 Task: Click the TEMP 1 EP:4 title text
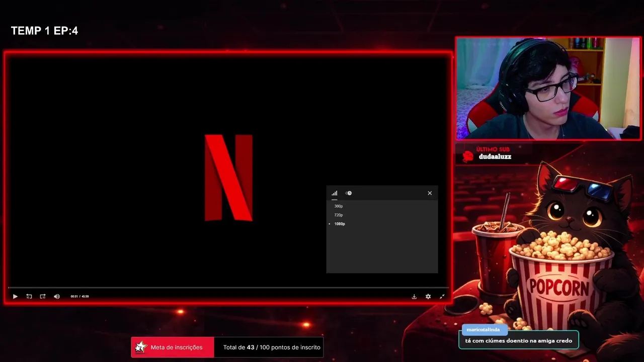click(x=44, y=31)
